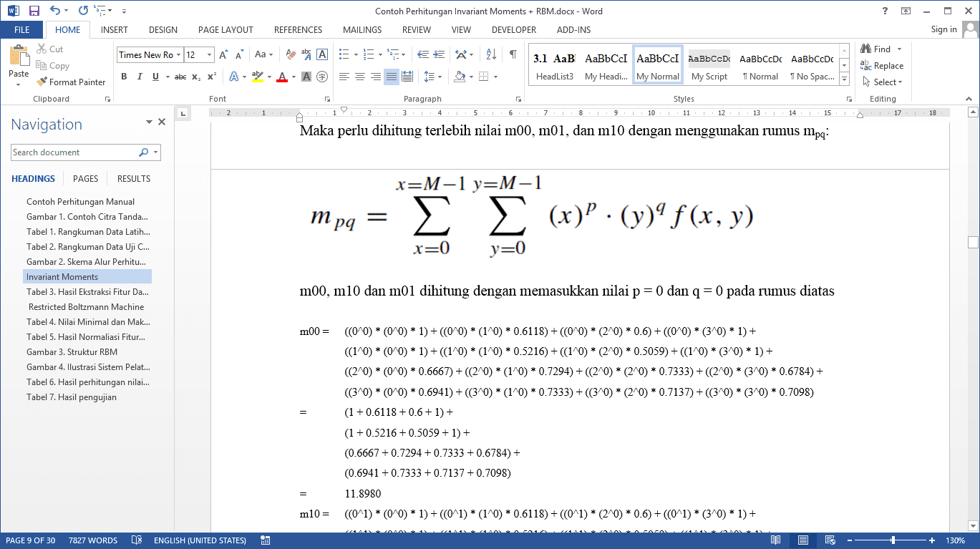Open the font name dropdown
The width and height of the screenshot is (980, 549).
(x=178, y=55)
